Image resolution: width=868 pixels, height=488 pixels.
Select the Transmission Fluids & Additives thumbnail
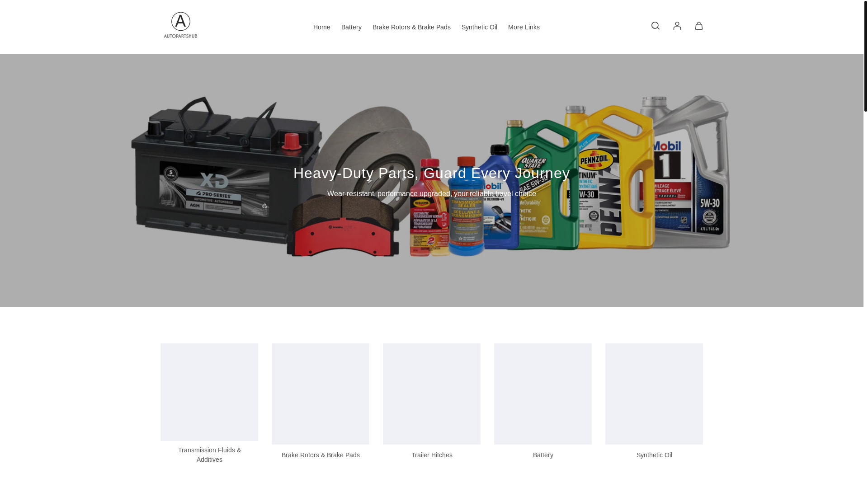pyautogui.click(x=209, y=392)
